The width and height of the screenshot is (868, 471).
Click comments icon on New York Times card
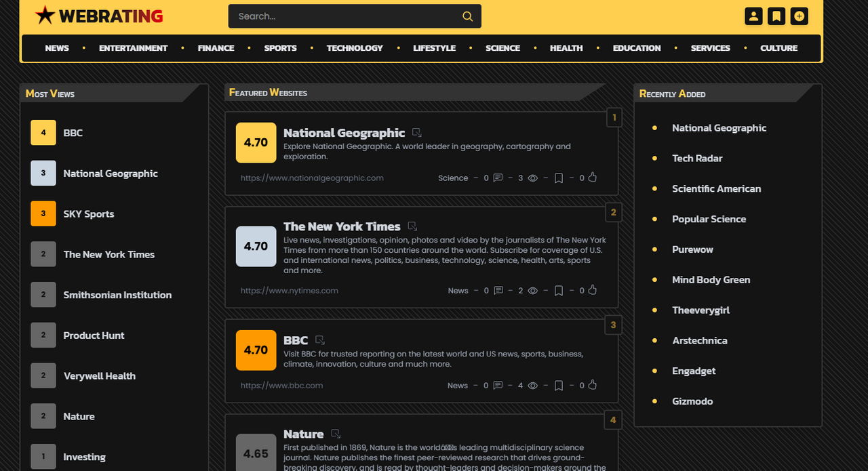click(498, 291)
